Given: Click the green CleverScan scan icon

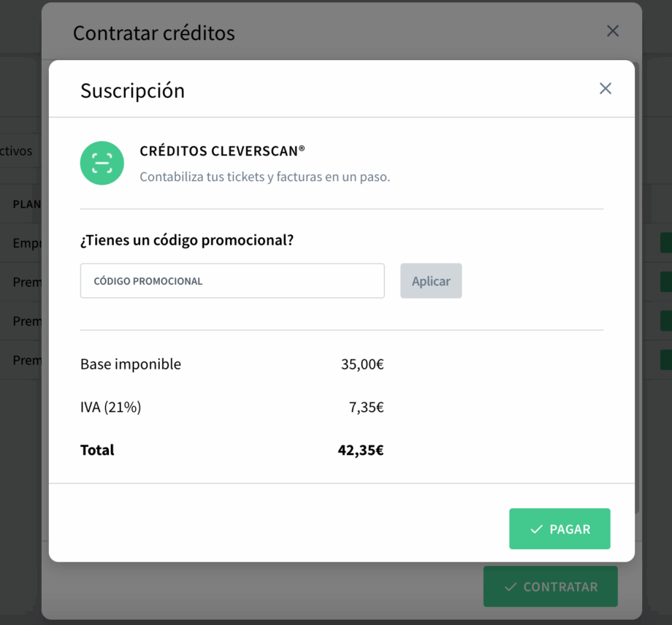Looking at the screenshot, I should (x=102, y=163).
